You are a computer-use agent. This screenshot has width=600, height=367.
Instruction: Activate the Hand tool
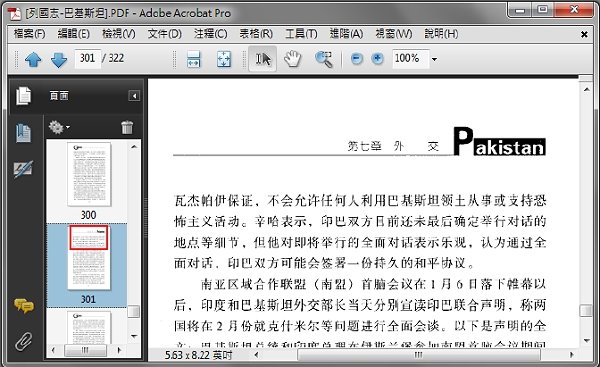[293, 59]
